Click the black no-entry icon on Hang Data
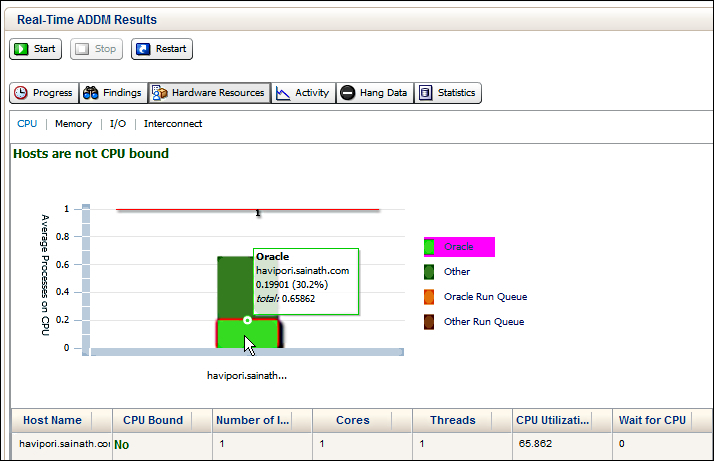The width and height of the screenshot is (714, 461). 347,93
